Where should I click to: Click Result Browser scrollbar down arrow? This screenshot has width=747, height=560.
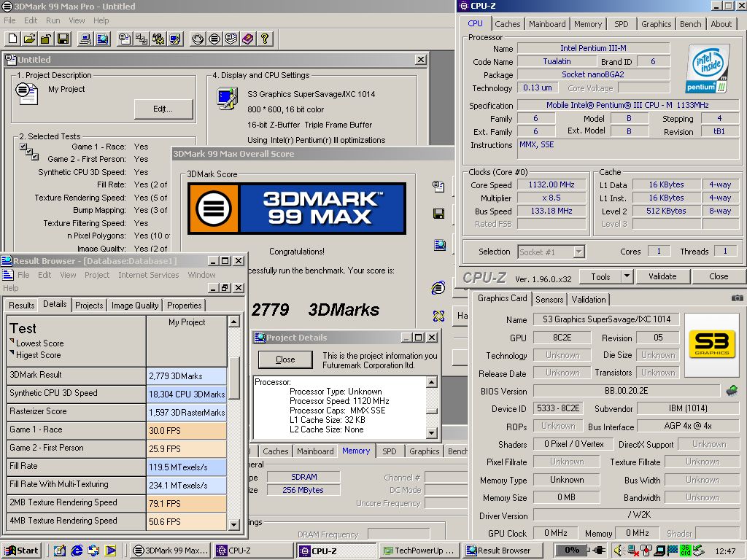233,524
